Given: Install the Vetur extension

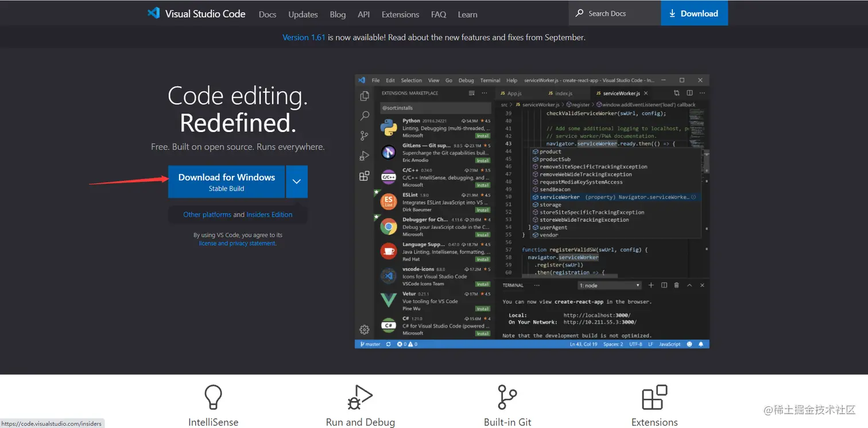Looking at the screenshot, I should click(483, 309).
